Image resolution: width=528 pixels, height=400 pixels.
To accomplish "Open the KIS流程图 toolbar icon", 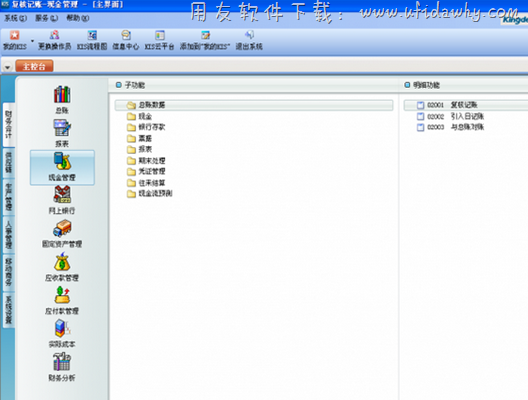I will (x=92, y=40).
